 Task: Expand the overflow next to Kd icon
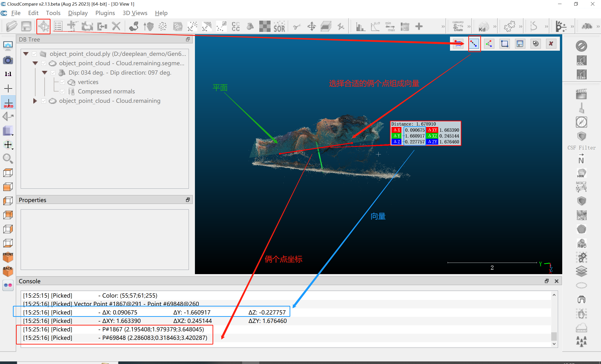pos(495,26)
